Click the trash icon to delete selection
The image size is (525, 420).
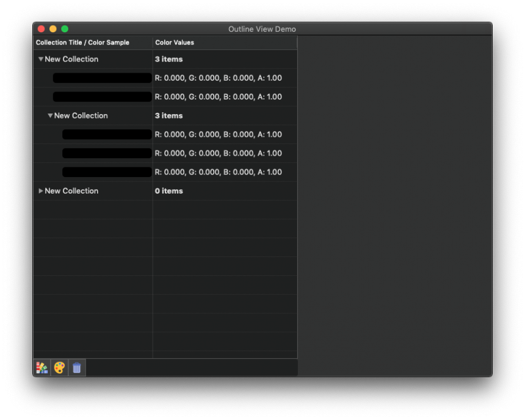pyautogui.click(x=76, y=367)
